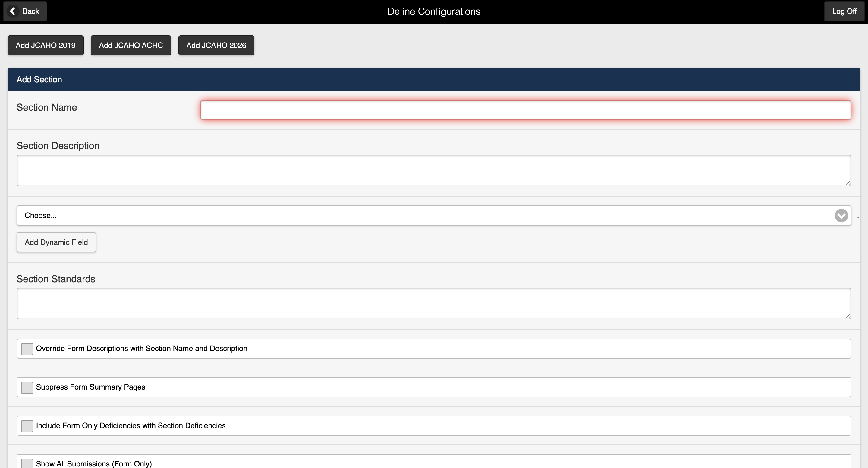Enable Suppress Form Summary Pages checkbox

pyautogui.click(x=27, y=387)
